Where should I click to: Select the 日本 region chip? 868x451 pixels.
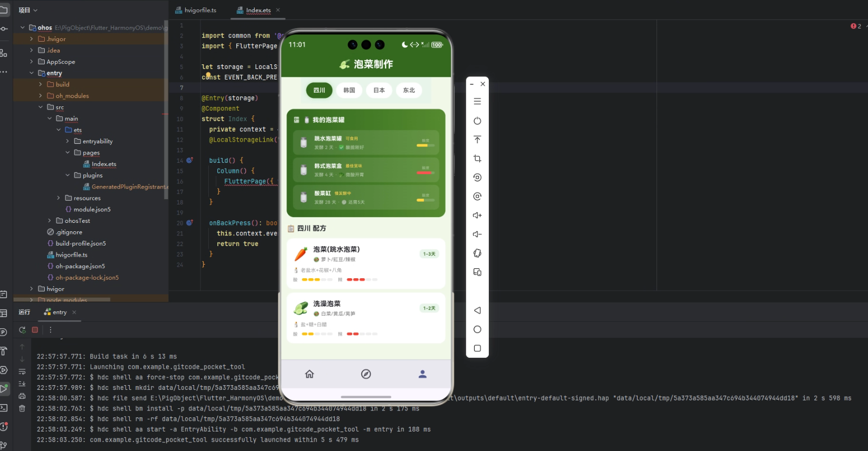[x=379, y=90]
